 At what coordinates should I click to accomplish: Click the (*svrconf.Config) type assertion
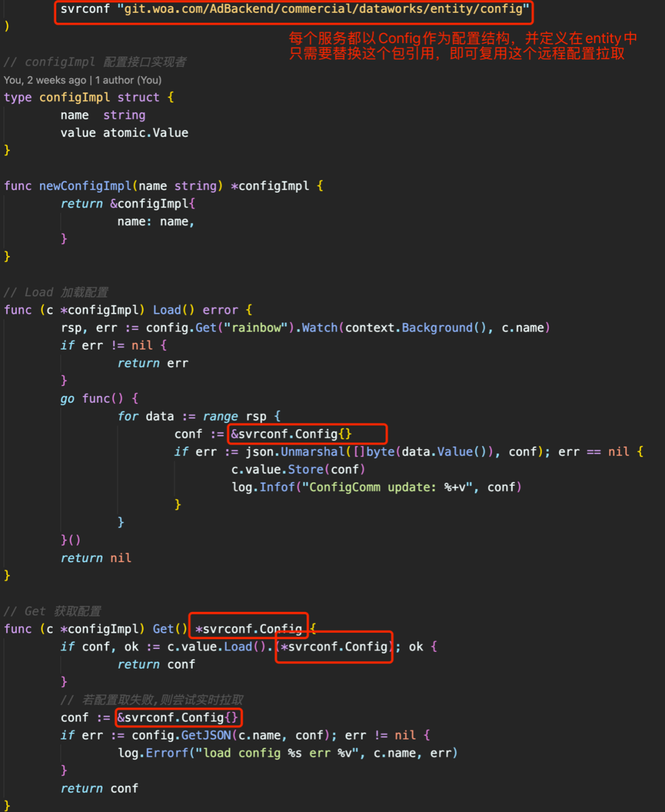pyautogui.click(x=334, y=647)
